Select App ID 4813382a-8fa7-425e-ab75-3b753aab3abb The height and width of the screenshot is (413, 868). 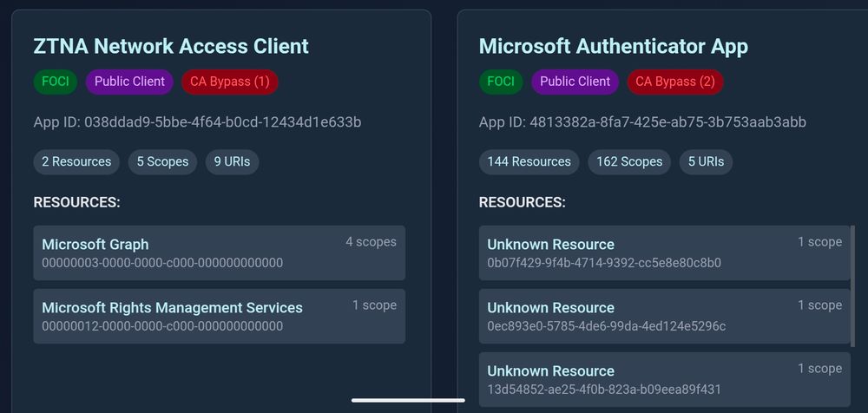point(642,121)
